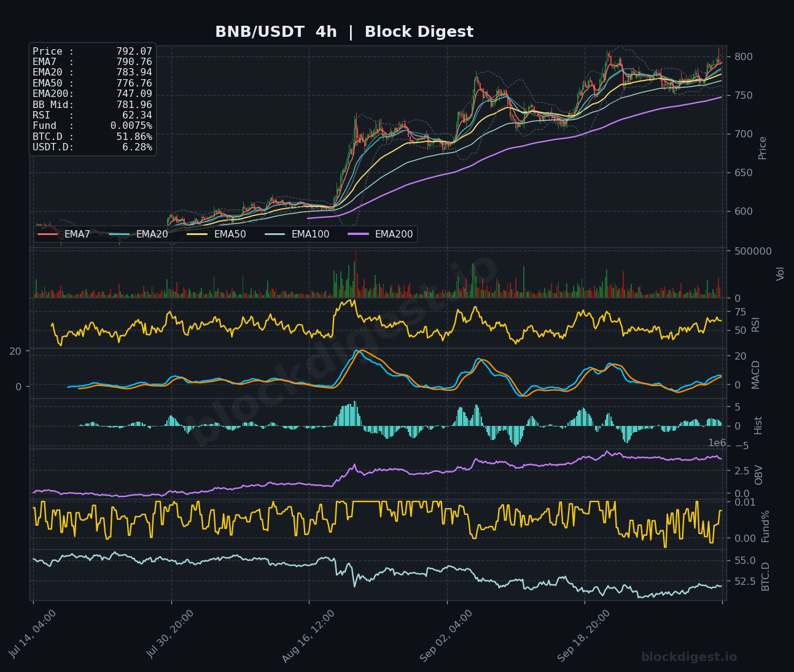
Task: Click the yellow EMA50 line sample in legend
Action: click(x=197, y=234)
